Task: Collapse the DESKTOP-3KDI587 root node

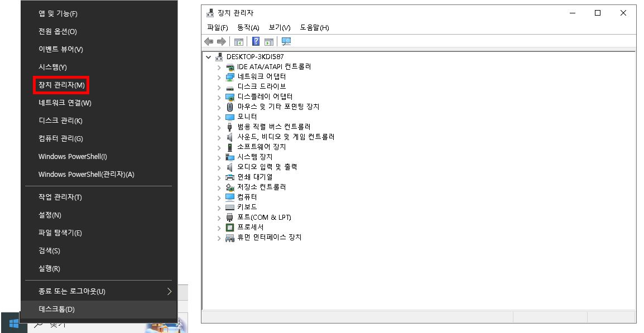Action: 209,56
